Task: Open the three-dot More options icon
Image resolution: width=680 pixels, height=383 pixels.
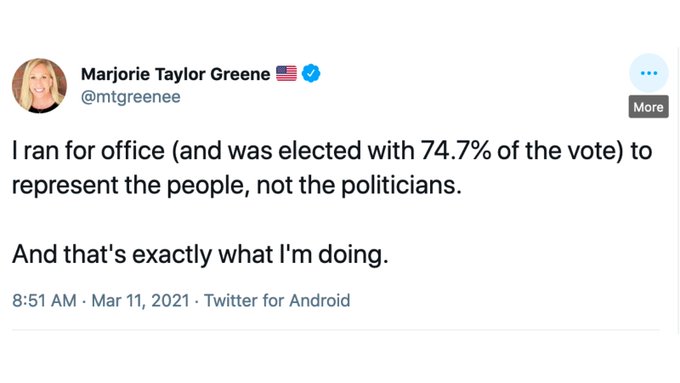Action: 649,73
